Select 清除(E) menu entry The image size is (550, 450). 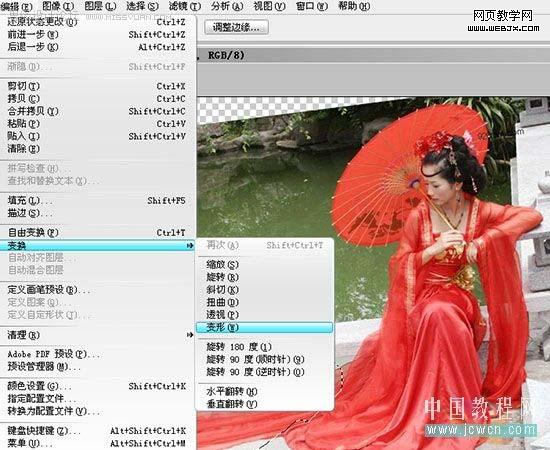[x=97, y=149]
